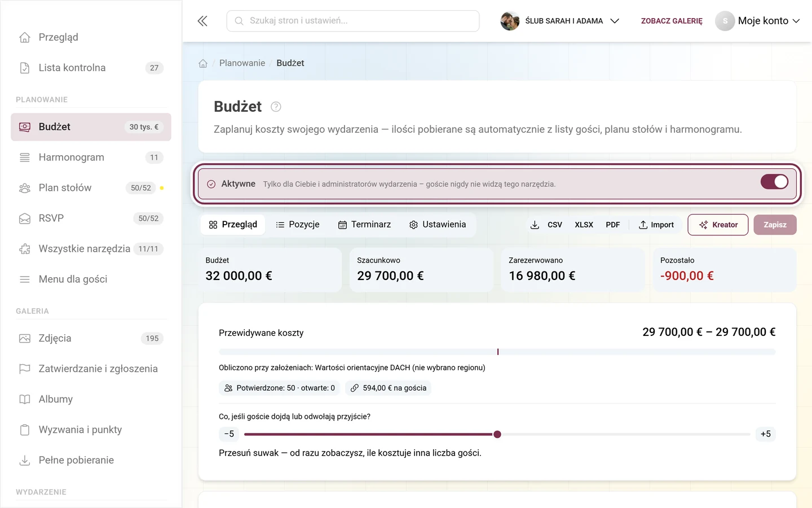Viewport: 812px width, 508px height.
Task: Switch to Terminarz tab
Action: [x=364, y=225]
